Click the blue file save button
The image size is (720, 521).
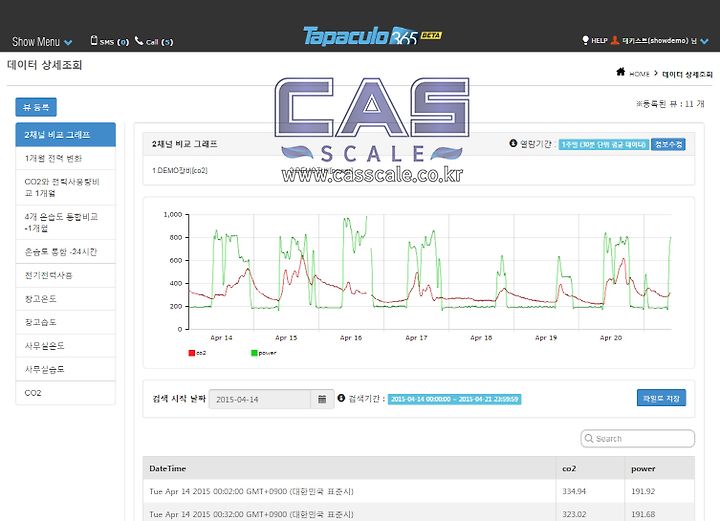(661, 398)
